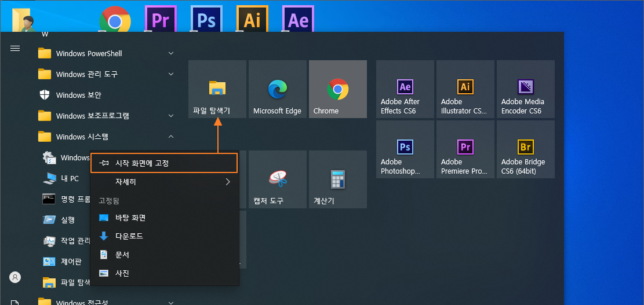Launch Adobe After Effects CS6 tile
644x305 pixels.
(x=405, y=89)
